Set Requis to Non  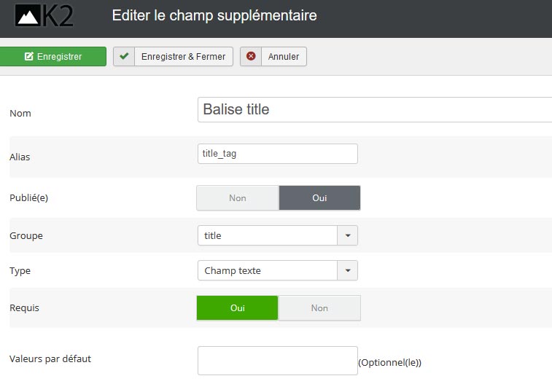pos(319,308)
